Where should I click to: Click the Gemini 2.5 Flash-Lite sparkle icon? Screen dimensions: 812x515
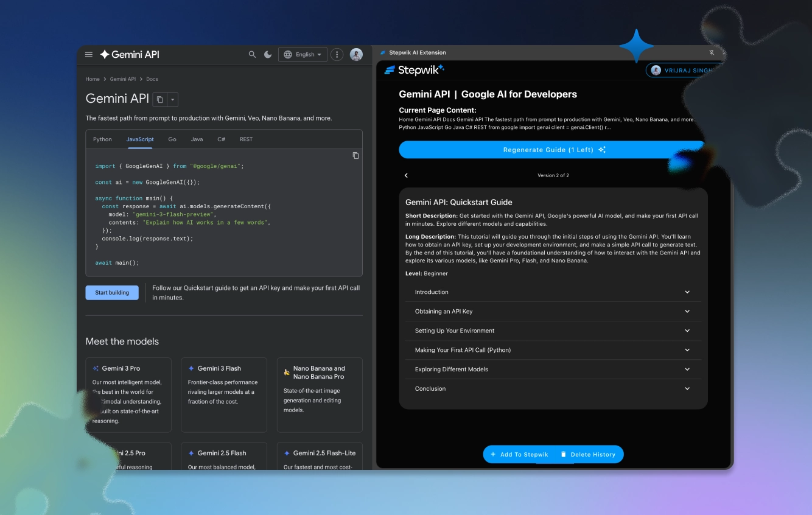287,453
